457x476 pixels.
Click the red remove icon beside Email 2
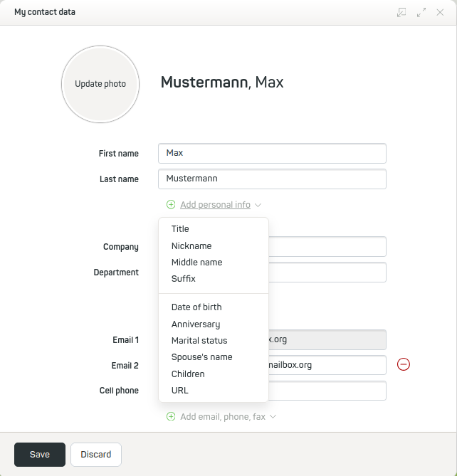coord(404,365)
